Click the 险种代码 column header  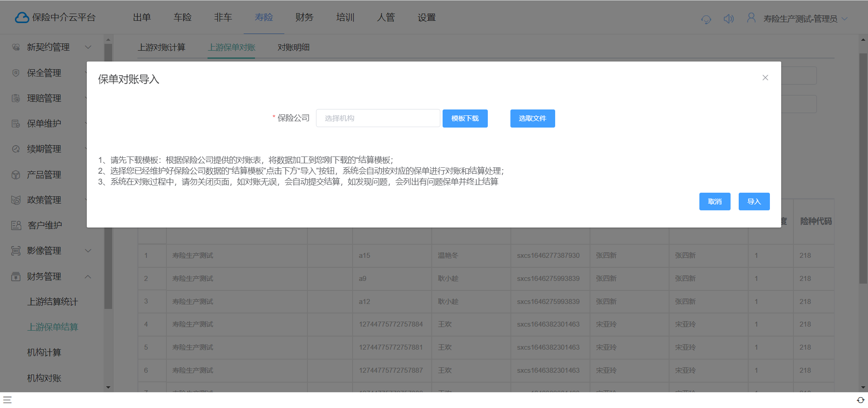[816, 221]
